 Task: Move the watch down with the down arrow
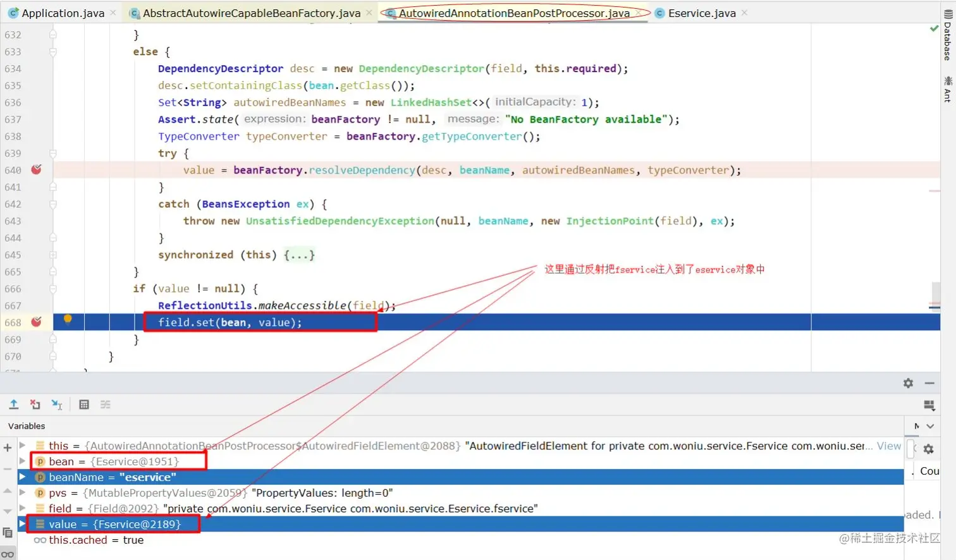coord(8,511)
